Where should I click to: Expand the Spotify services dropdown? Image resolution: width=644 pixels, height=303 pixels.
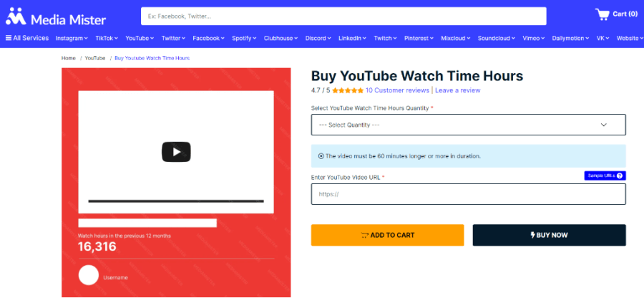244,38
